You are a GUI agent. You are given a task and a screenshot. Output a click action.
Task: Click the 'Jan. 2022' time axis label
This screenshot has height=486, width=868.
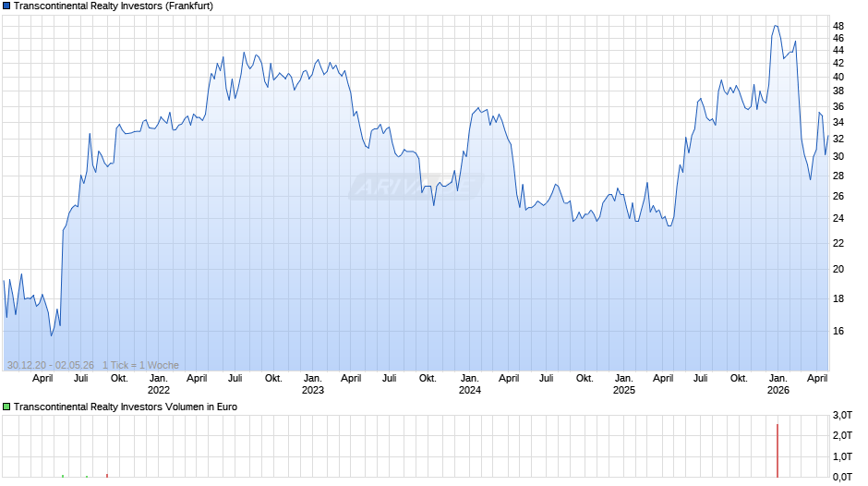pos(158,384)
